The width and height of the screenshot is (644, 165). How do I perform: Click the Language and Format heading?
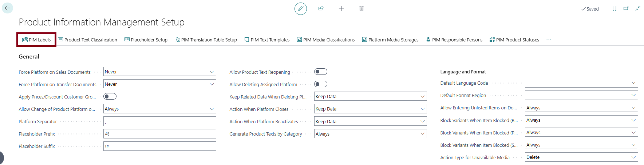(x=463, y=72)
